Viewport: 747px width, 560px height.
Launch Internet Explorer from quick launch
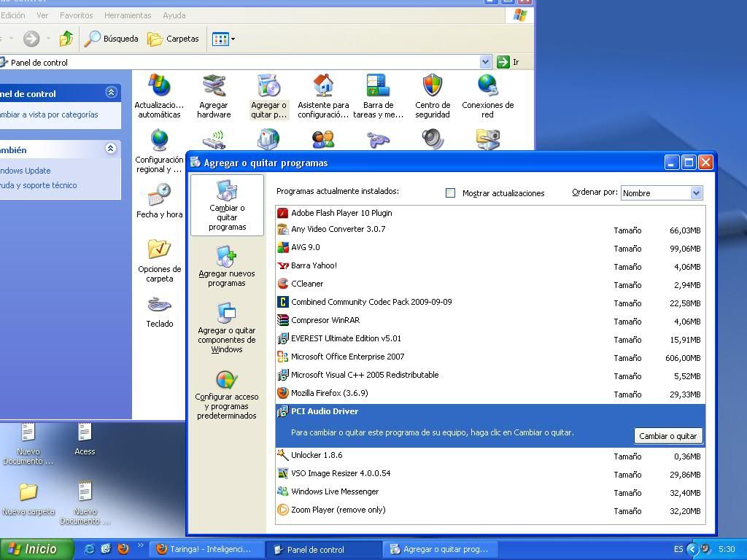tap(89, 549)
